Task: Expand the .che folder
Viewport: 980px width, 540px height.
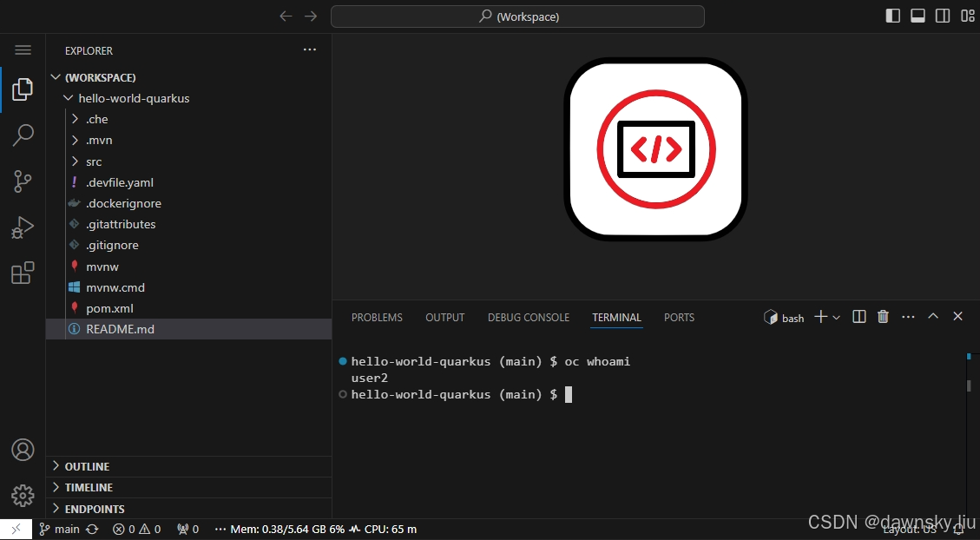Action: point(188,120)
